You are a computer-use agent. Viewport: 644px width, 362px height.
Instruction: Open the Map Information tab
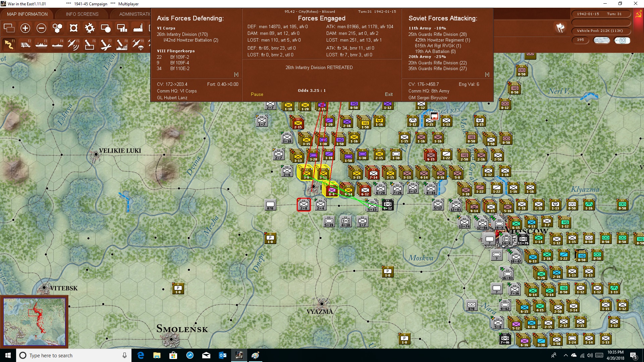27,14
